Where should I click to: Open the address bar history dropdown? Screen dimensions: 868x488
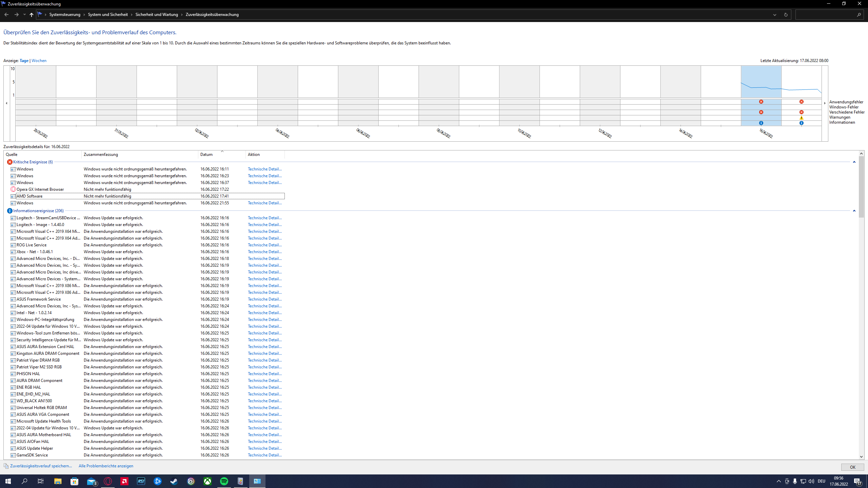[775, 15]
